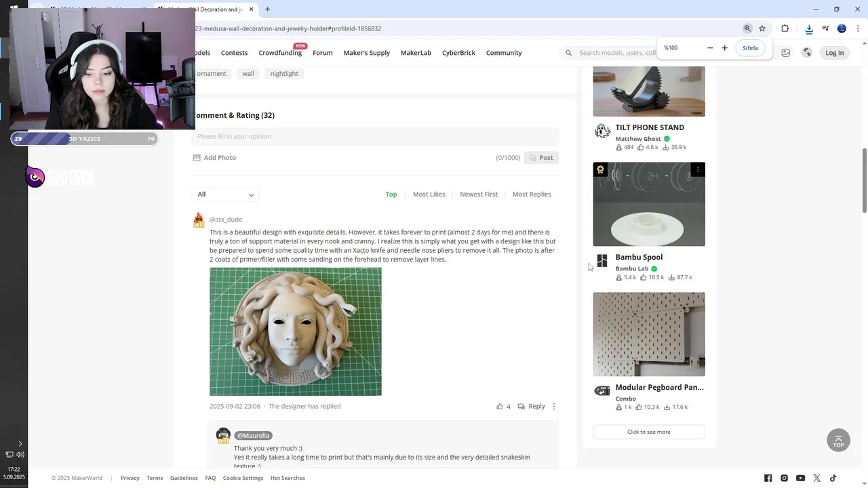This screenshot has width=868, height=488.
Task: Open the Medusa print photo in the comment
Action: [296, 331]
